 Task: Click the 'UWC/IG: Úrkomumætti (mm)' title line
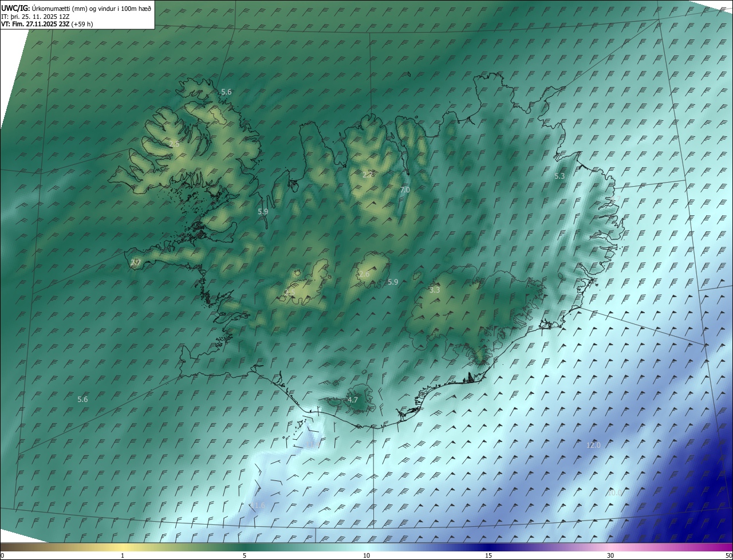click(76, 9)
